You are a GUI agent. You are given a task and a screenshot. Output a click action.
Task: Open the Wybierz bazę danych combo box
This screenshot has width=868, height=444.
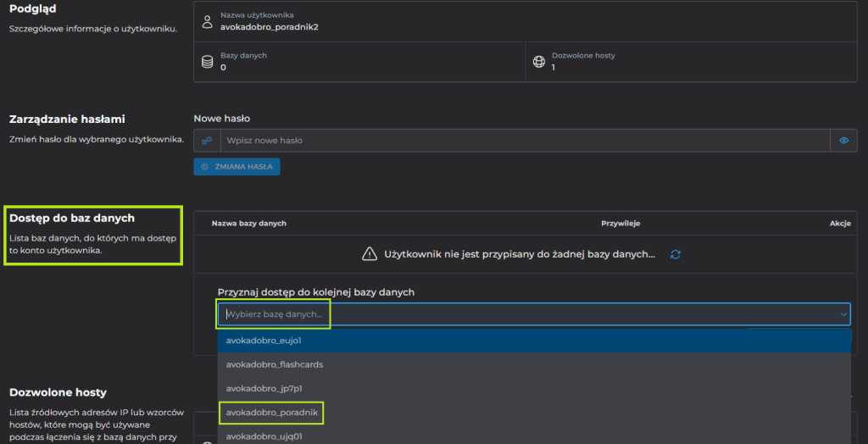[x=534, y=314]
